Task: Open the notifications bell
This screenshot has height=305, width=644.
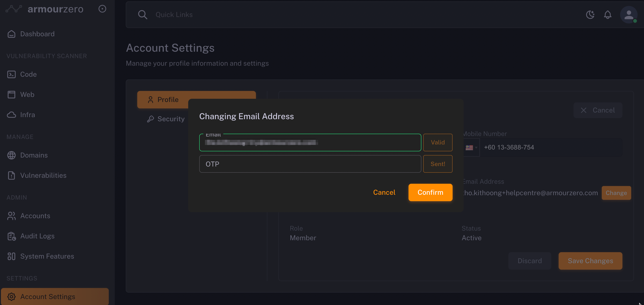Action: [608, 14]
